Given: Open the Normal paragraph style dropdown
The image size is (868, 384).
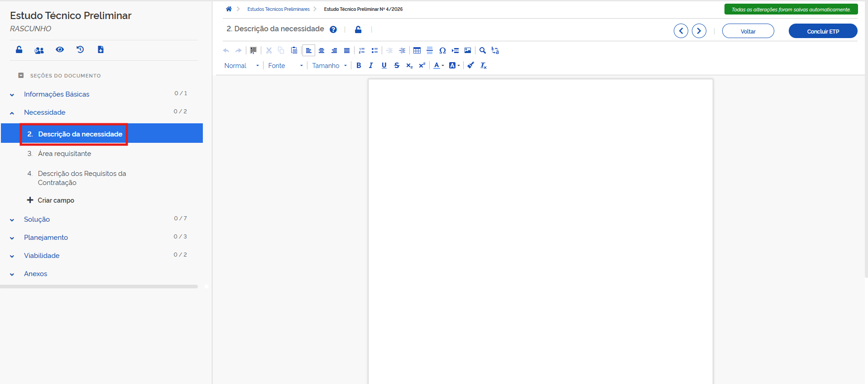Looking at the screenshot, I should tap(242, 66).
